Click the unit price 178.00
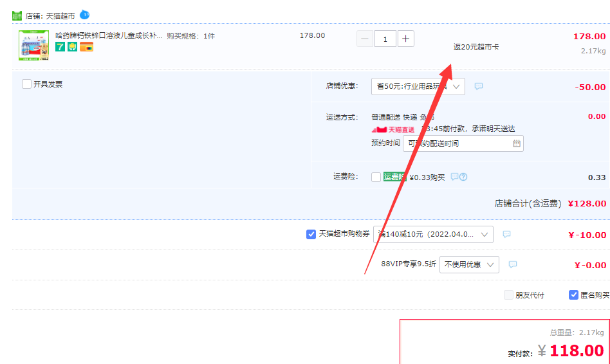Image resolution: width=610 pixels, height=364 pixels. coord(312,35)
